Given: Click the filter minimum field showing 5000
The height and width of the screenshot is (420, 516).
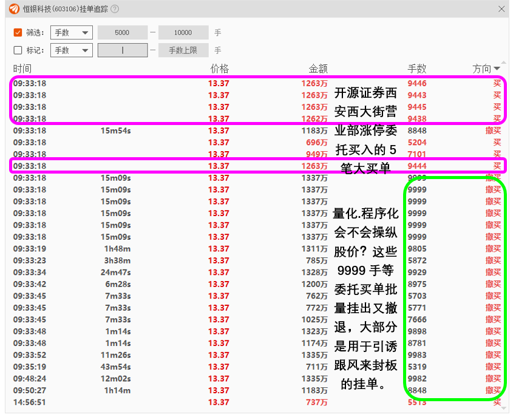Looking at the screenshot, I should pyautogui.click(x=122, y=33).
